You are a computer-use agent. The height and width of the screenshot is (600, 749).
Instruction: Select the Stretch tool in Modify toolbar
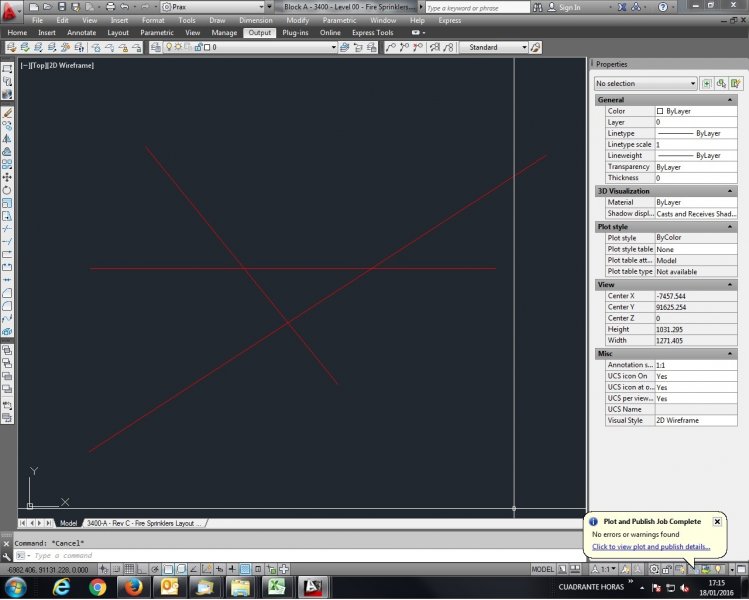[x=7, y=216]
